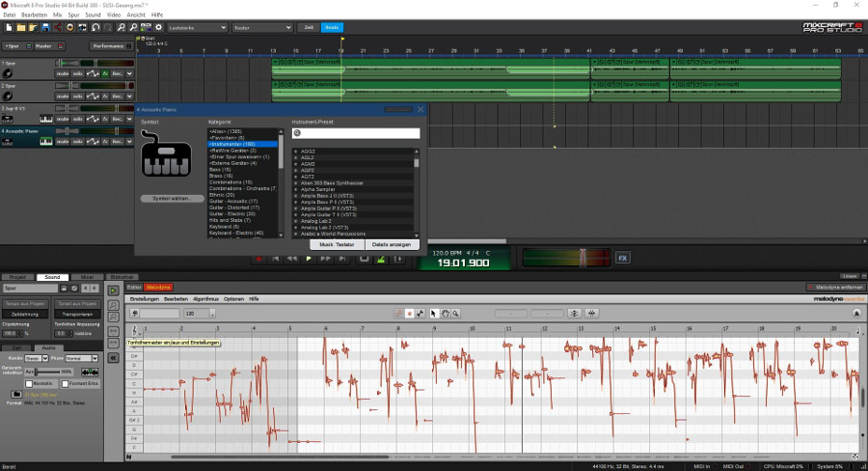Screen dimensions: 868x471
Task: Open Melodyne Algorithmus menu
Action: [x=206, y=298]
